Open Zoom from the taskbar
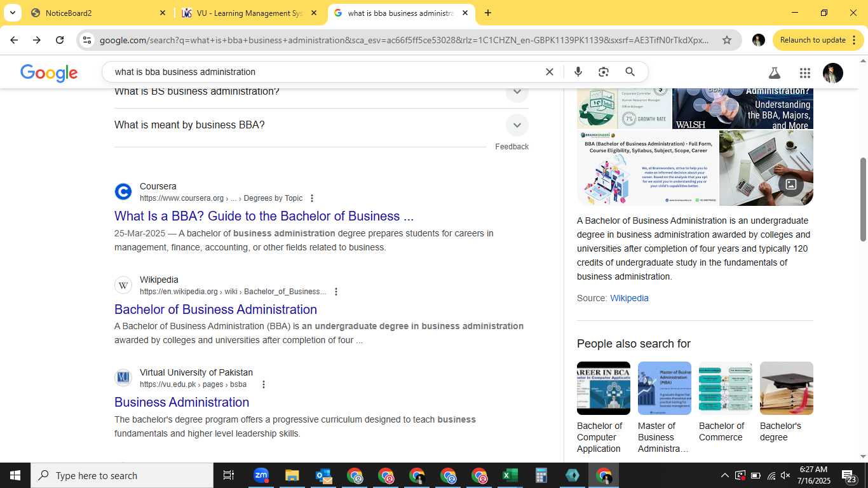 261,475
